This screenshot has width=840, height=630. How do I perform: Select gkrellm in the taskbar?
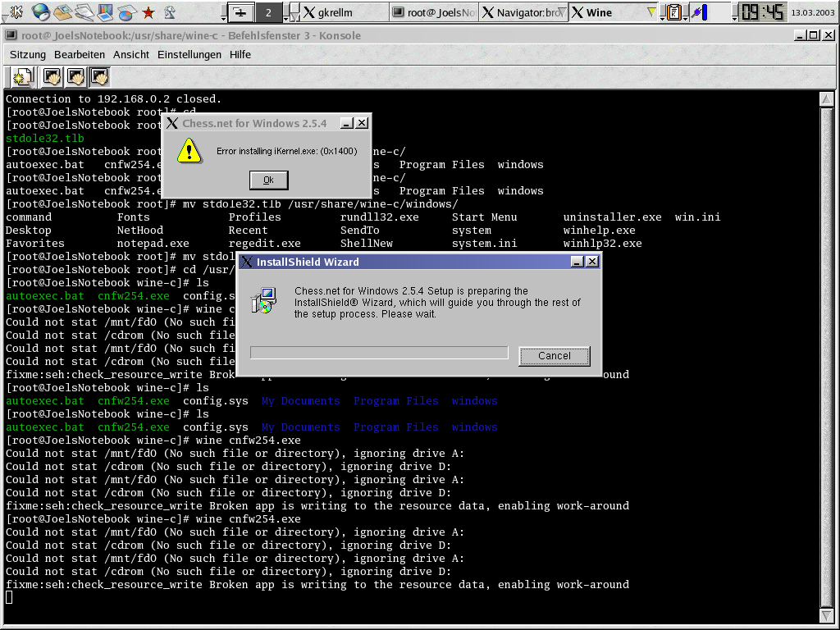(x=335, y=12)
